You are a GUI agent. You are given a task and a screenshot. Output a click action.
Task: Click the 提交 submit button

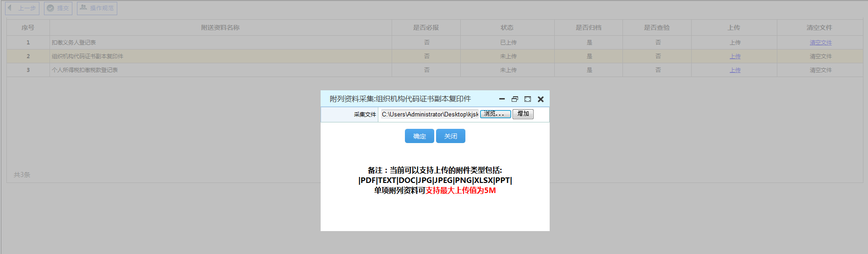(58, 8)
